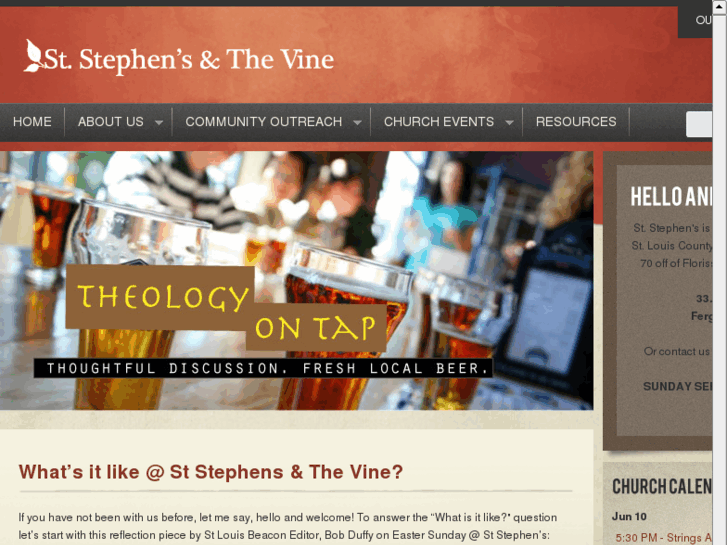Screen dimensions: 727x545
Task: Click the dark tab in the top-right corner
Action: [695, 22]
